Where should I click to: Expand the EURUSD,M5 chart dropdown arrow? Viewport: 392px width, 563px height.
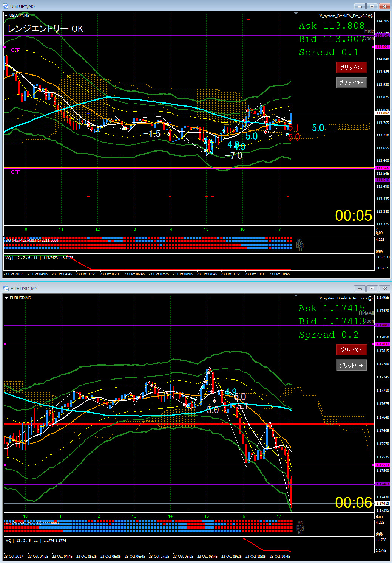coord(7,298)
